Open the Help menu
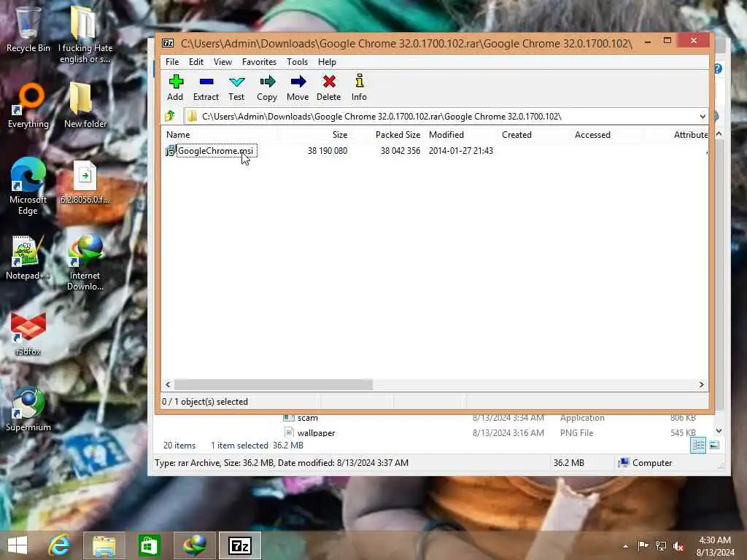Image resolution: width=747 pixels, height=560 pixels. (x=327, y=62)
